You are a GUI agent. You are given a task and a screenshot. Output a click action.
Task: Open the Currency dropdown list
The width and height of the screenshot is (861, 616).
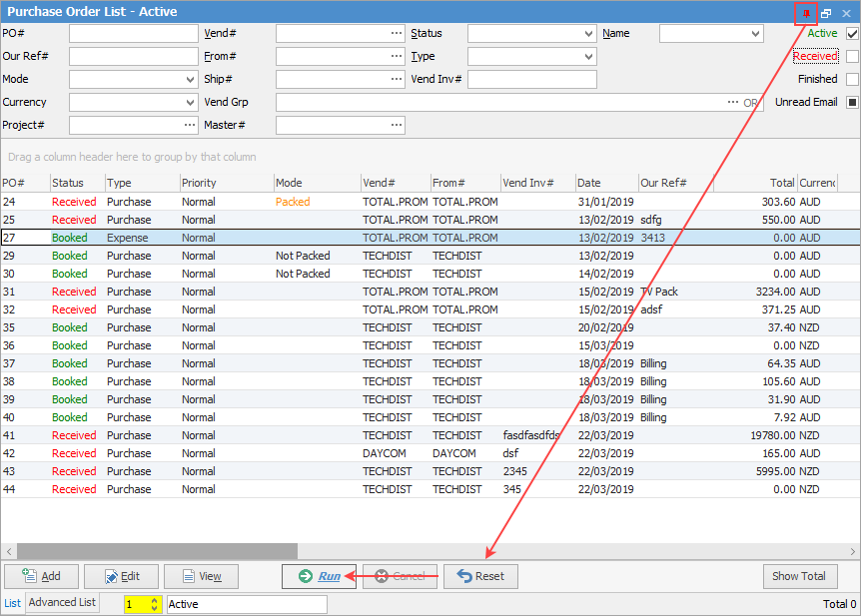(190, 102)
